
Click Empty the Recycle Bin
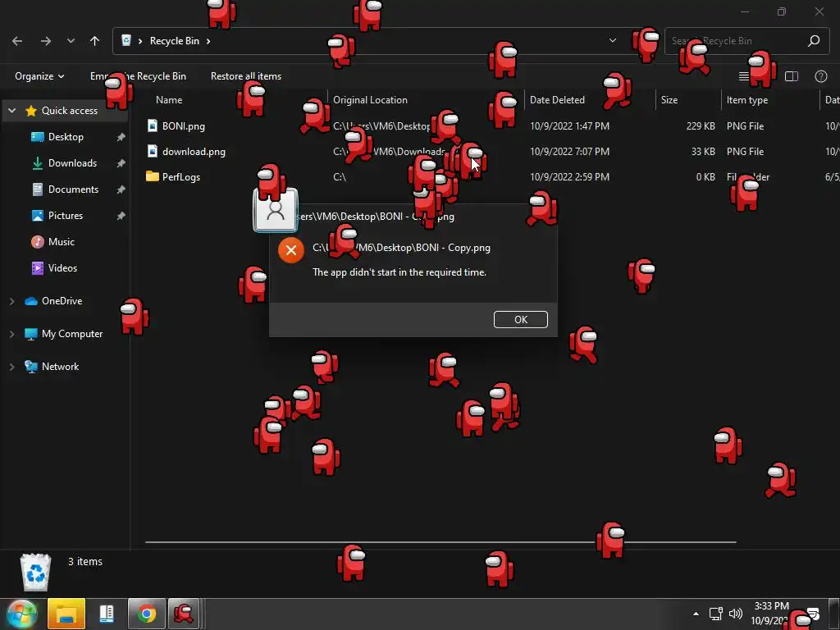coord(138,76)
